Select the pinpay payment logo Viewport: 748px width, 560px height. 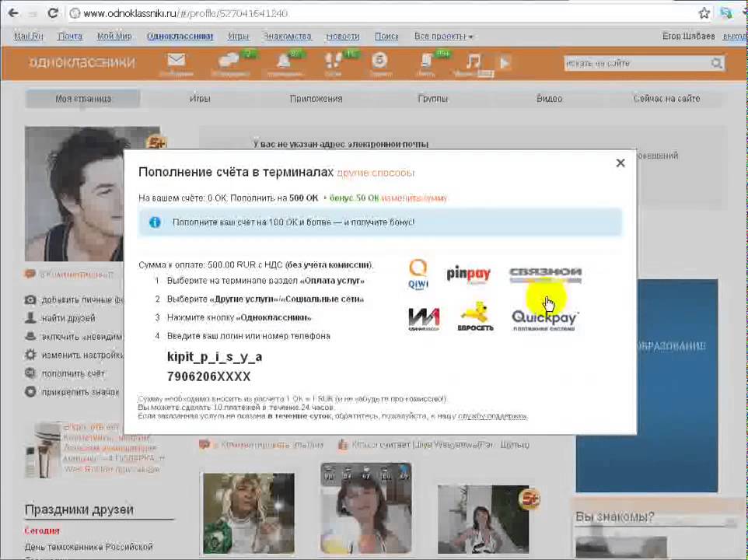coord(468,274)
